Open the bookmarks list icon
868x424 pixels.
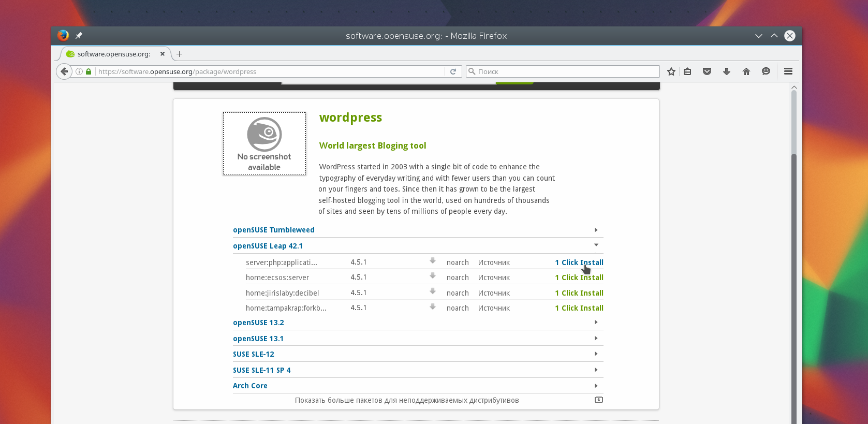click(x=687, y=71)
